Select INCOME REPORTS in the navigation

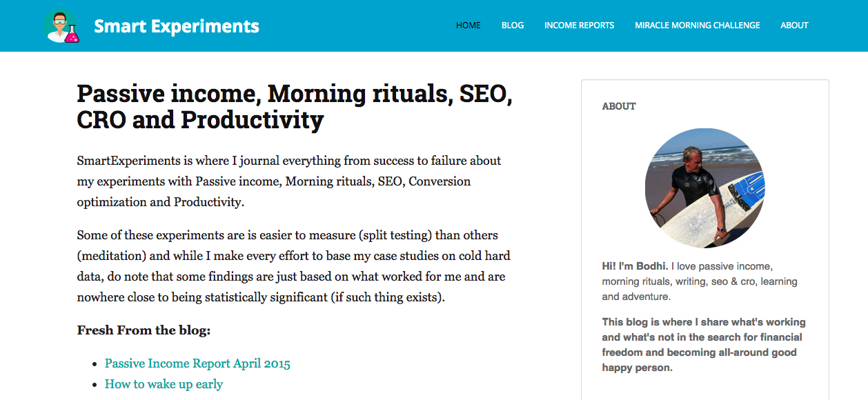(580, 26)
